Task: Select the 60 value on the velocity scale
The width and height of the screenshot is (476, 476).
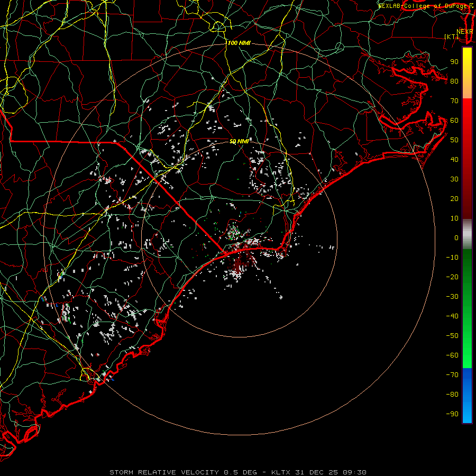Action: pos(454,121)
